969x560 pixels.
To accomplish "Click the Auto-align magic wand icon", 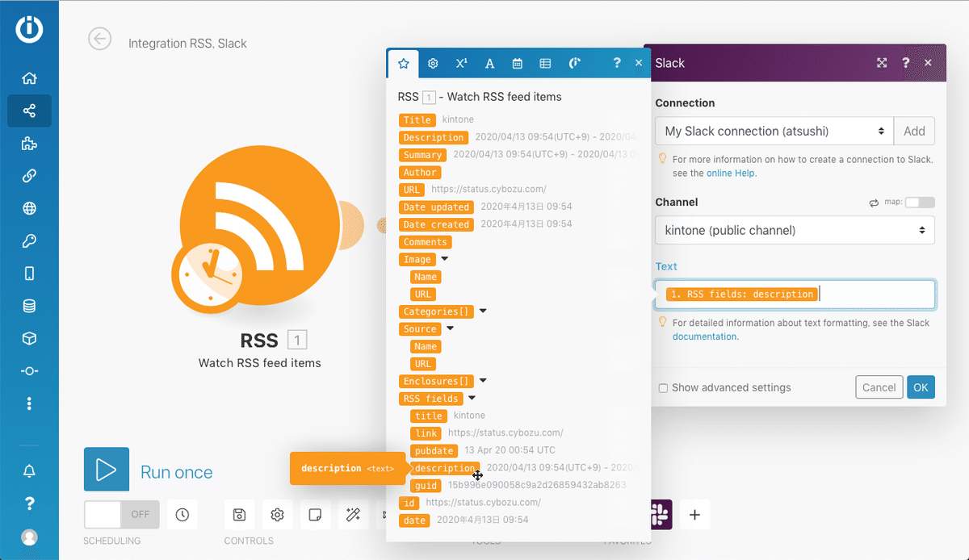I will point(353,514).
